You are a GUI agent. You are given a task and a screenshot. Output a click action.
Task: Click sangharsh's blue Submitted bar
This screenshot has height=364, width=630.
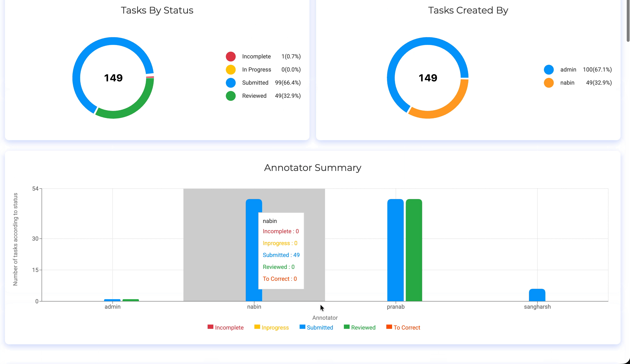click(537, 295)
